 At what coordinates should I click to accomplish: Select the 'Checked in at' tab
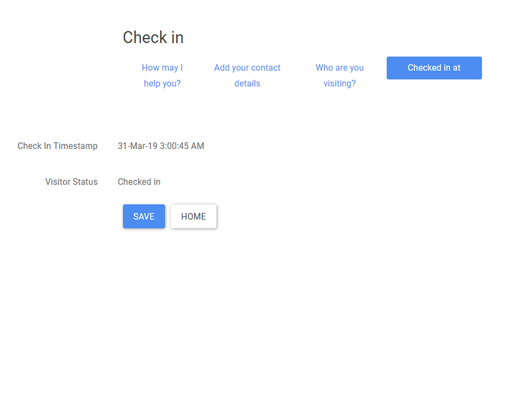coord(434,68)
